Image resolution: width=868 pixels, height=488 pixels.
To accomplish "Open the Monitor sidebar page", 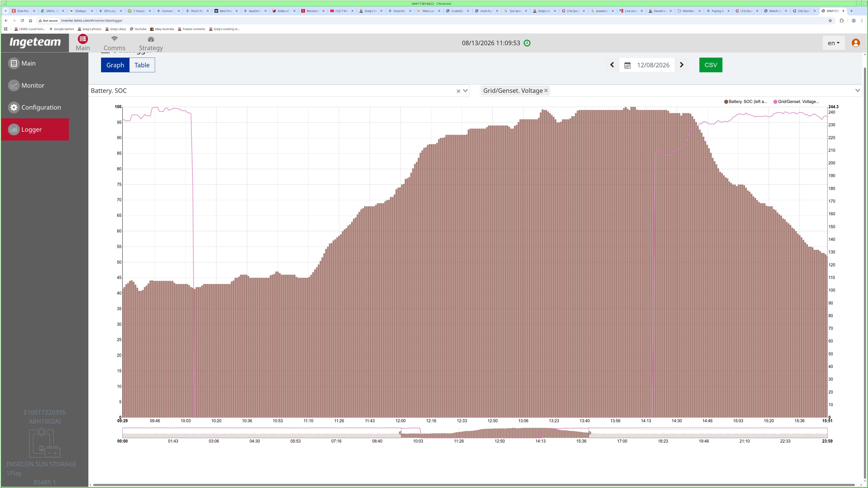I will [35, 86].
